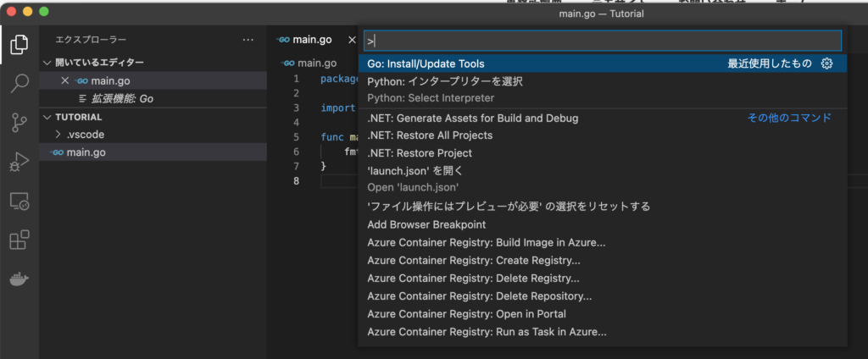This screenshot has height=359, width=868.
Task: Select Azure Container Registry: Create Registry
Action: click(x=603, y=260)
